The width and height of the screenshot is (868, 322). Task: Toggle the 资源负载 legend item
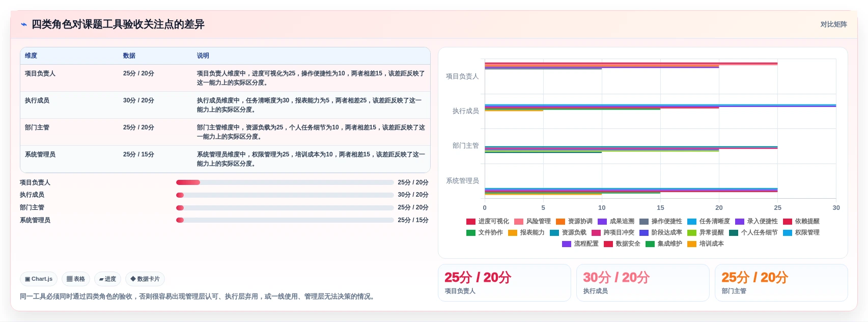(568, 232)
